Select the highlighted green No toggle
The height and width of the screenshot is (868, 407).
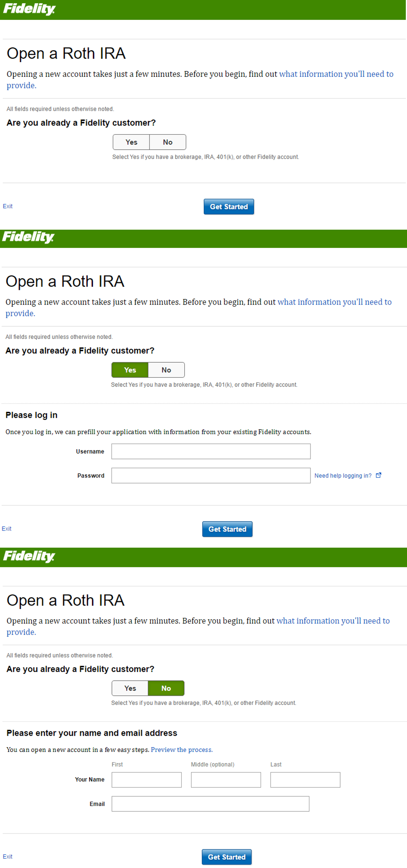click(166, 688)
